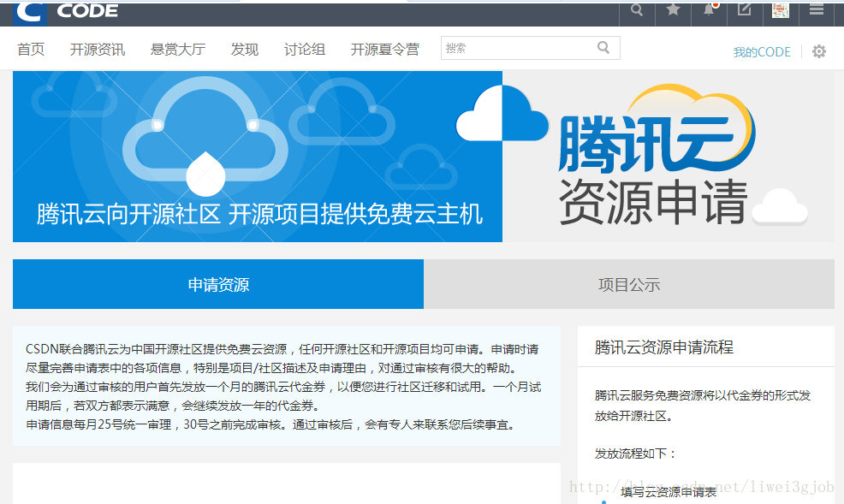
Task: Open starred favorites via the star icon
Action: [673, 10]
